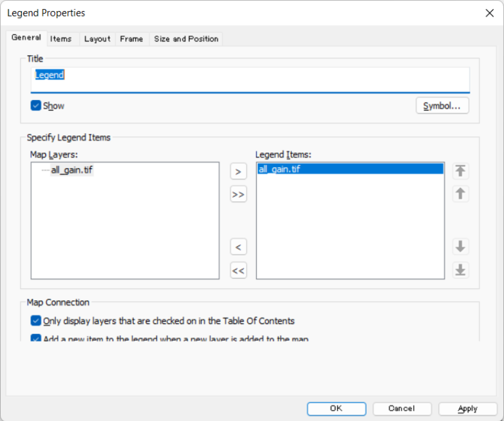
Task: Open the Frame tab
Action: (x=131, y=39)
